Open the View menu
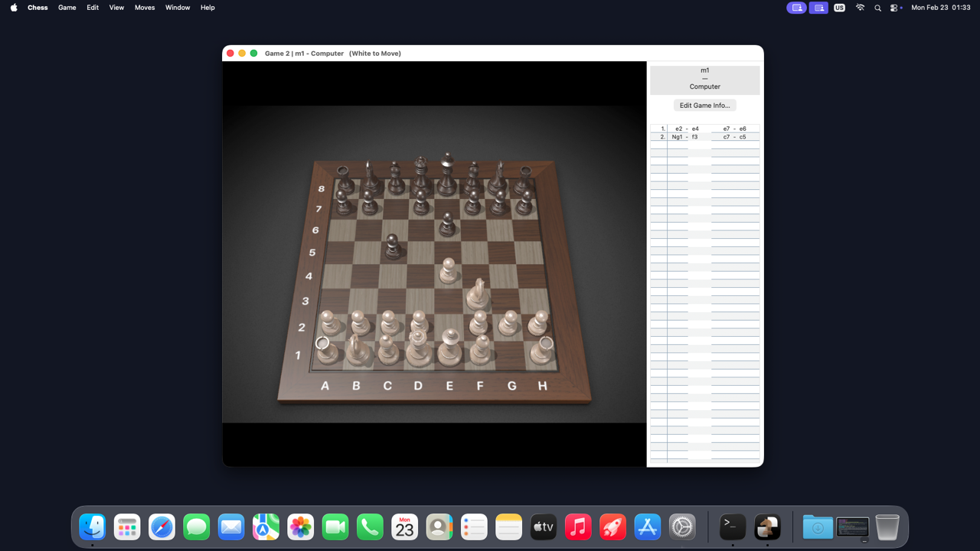The height and width of the screenshot is (551, 980). 116,8
